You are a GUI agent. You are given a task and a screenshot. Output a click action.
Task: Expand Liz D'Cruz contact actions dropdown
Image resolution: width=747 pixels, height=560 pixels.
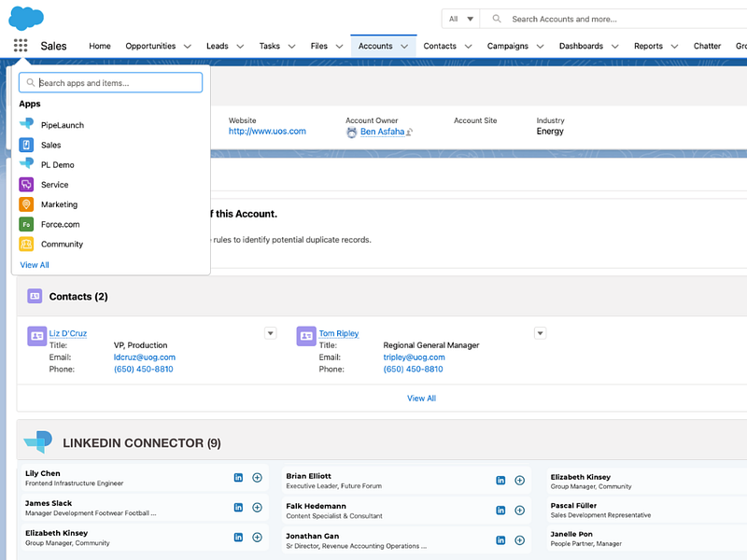[271, 333]
